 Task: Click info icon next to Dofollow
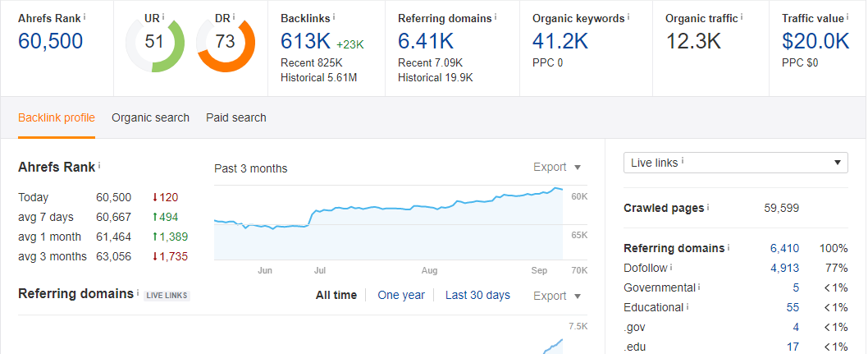pyautogui.click(x=671, y=267)
